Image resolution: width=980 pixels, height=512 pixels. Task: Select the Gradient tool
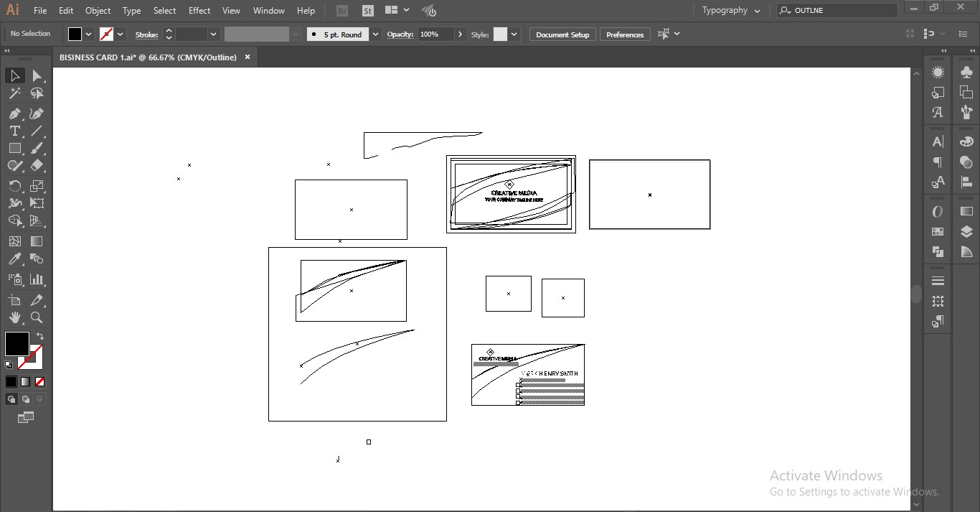[37, 241]
